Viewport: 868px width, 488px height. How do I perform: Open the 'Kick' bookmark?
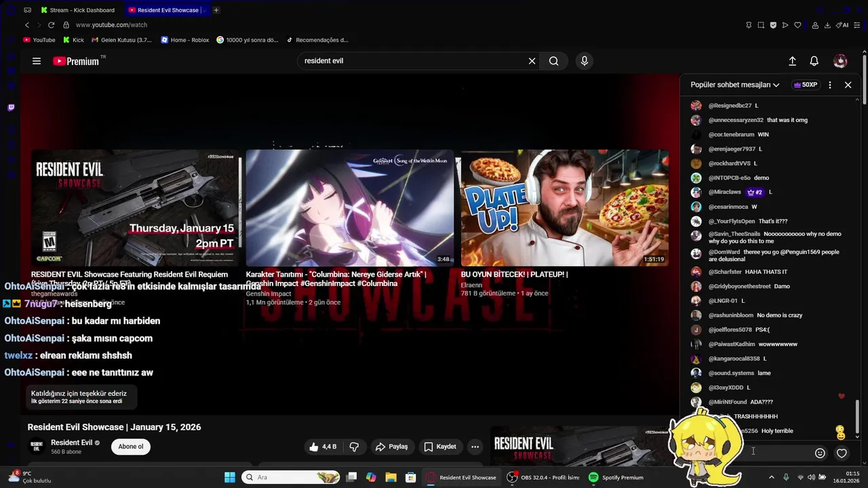coord(73,40)
